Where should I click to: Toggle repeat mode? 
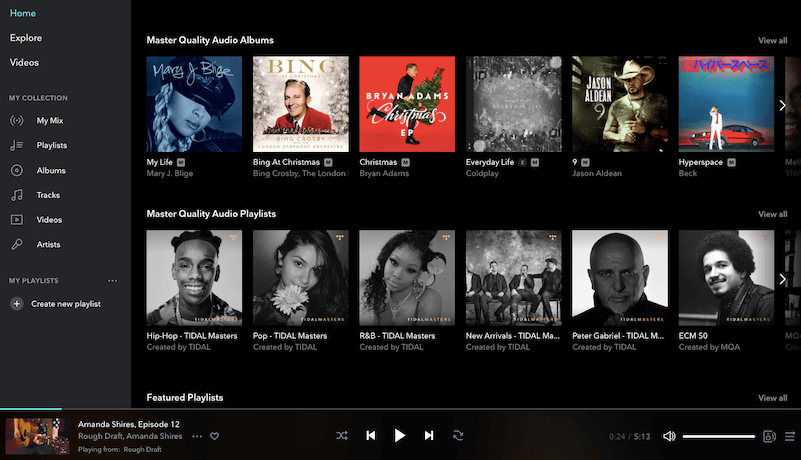click(x=458, y=435)
